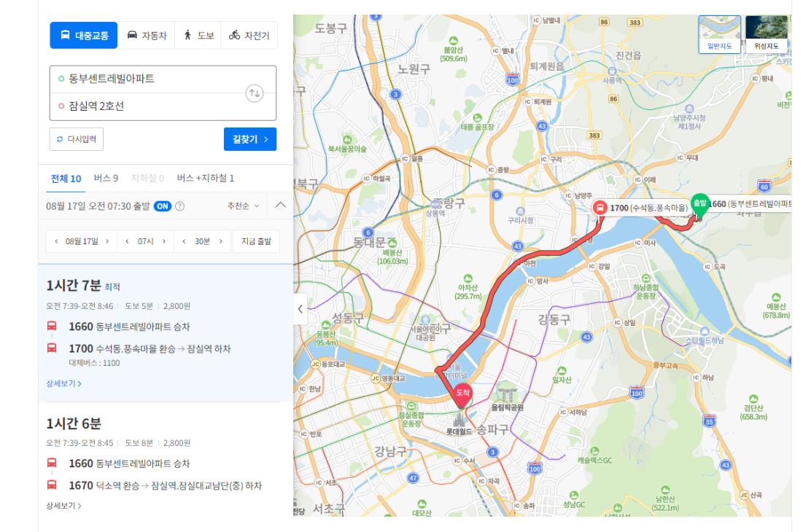This screenshot has height=532, width=803.
Task: Switch to the 위성지도 satellite map thumbnail
Action: pyautogui.click(x=766, y=34)
